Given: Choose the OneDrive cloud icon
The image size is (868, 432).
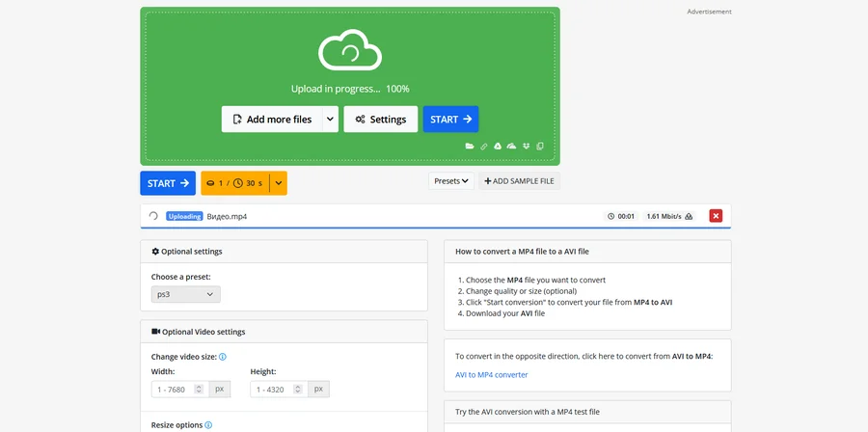Looking at the screenshot, I should (x=511, y=147).
